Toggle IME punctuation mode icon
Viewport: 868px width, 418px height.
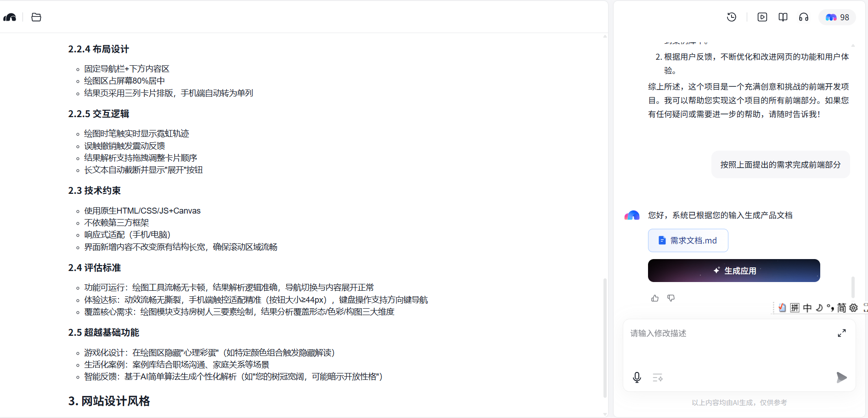pyautogui.click(x=830, y=308)
